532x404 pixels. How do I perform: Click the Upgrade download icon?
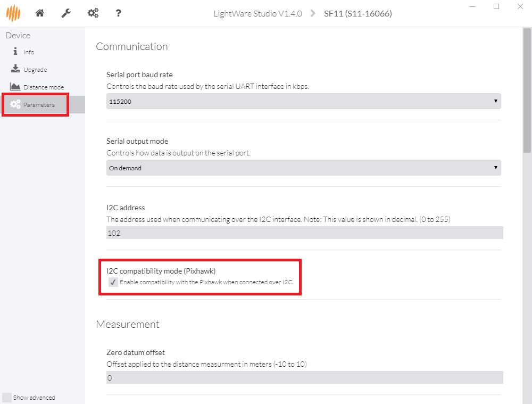pos(15,69)
